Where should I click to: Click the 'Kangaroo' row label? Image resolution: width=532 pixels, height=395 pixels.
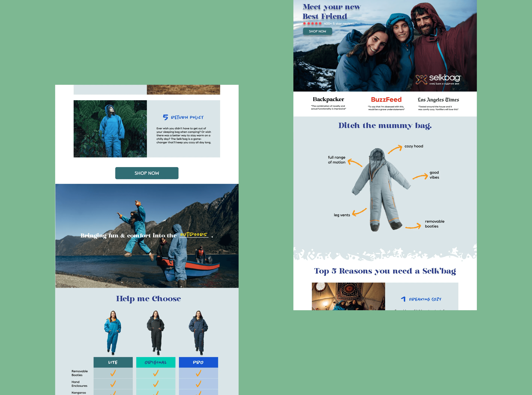79,393
